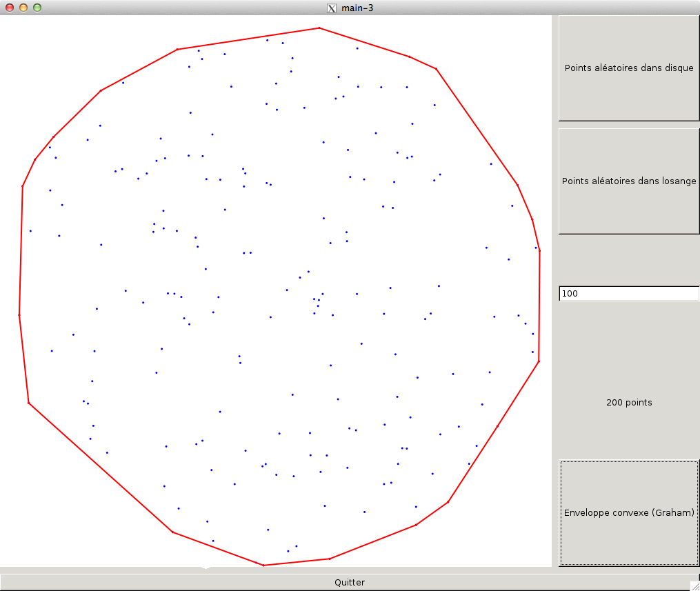Click the window resize grip corner
The image size is (700, 591).
click(694, 585)
